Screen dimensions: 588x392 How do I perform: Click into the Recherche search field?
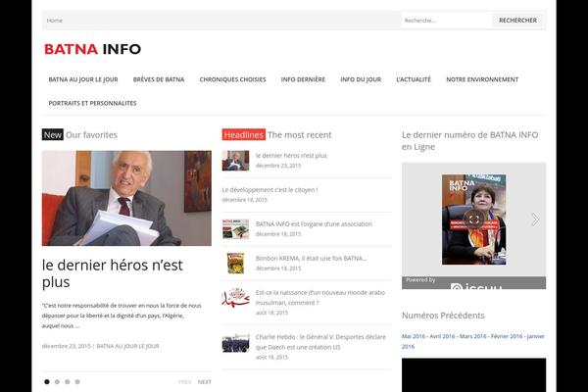[x=446, y=21]
